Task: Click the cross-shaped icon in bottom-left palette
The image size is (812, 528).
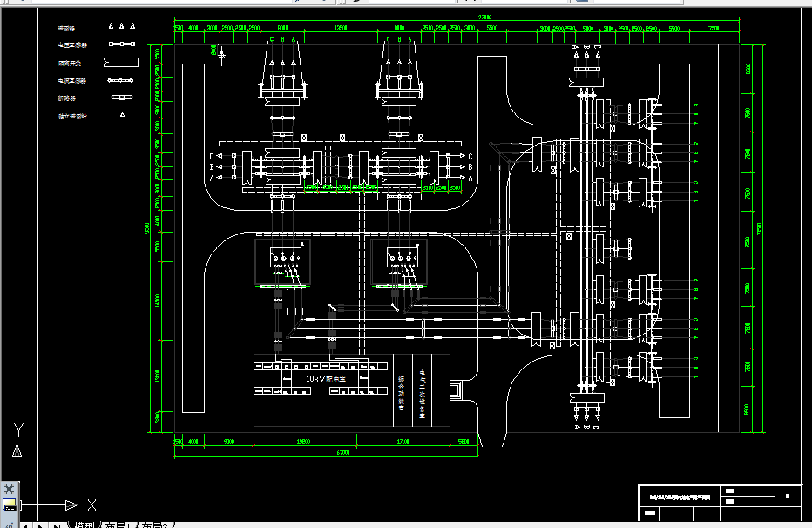Action: pos(10,489)
